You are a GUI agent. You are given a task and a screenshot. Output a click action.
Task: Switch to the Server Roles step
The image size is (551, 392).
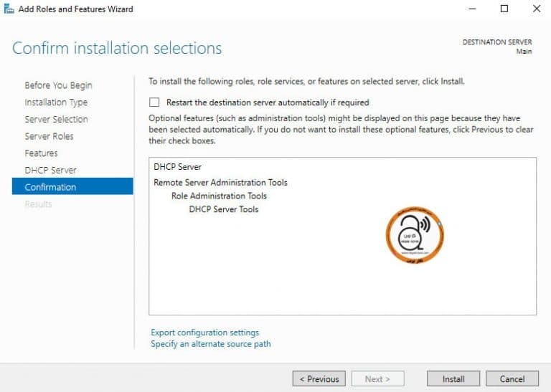click(x=50, y=136)
